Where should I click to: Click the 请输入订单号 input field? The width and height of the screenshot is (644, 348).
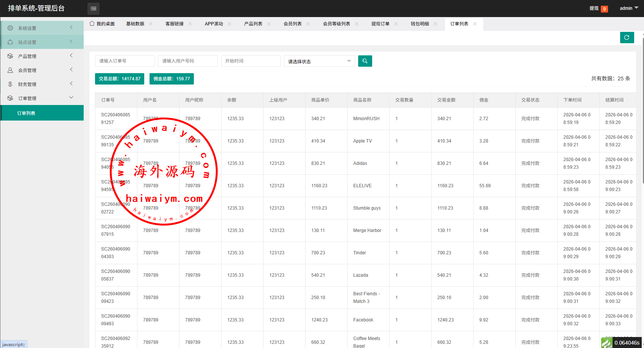(125, 61)
